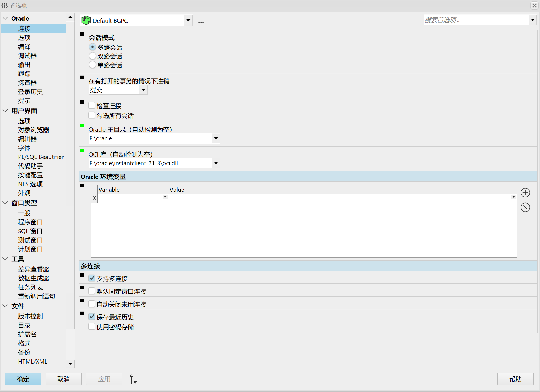Select 代码助手 in the preferences tree
The width and height of the screenshot is (540, 392).
[x=30, y=166]
